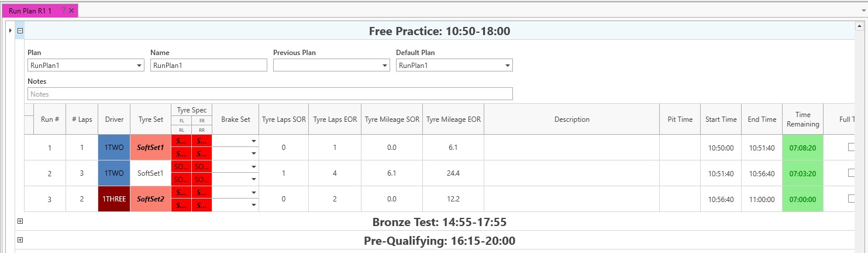Screen dimensions: 868x253
Task: Click the Description column header
Action: [571, 119]
